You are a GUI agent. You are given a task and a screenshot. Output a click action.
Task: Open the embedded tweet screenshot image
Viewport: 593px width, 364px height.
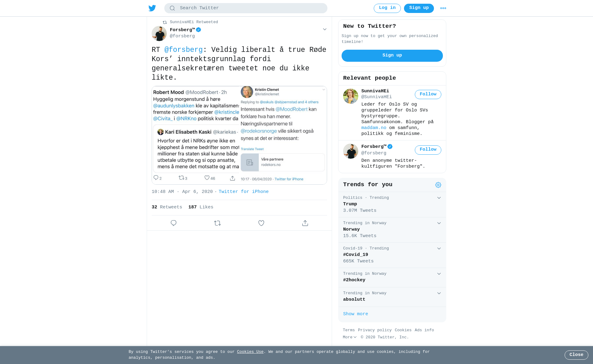coord(239,135)
